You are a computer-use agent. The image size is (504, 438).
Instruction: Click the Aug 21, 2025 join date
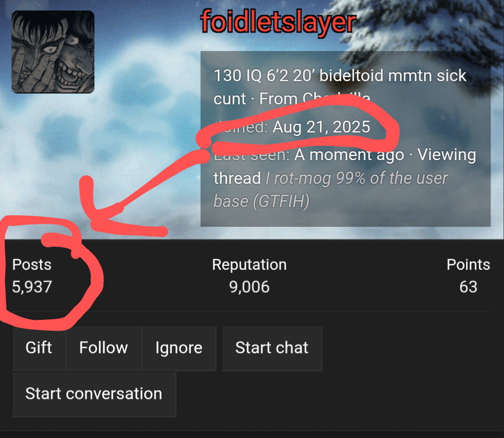click(322, 127)
